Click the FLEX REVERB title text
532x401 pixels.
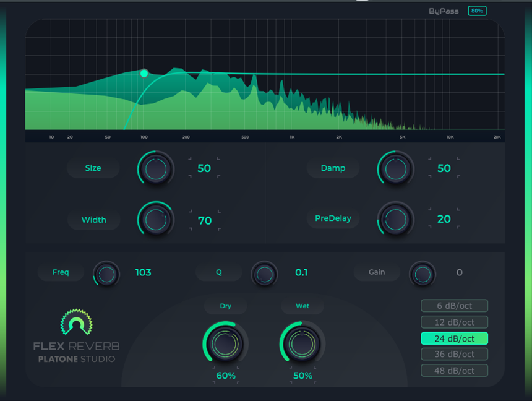coord(76,346)
